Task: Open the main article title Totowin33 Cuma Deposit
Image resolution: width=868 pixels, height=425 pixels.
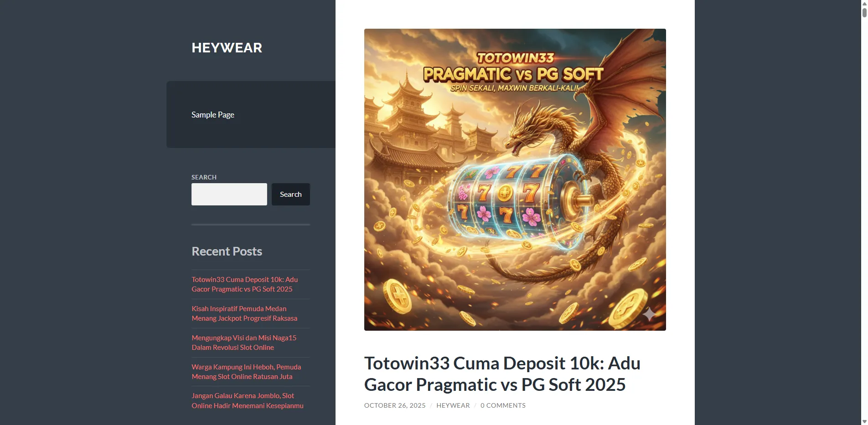Action: tap(502, 374)
